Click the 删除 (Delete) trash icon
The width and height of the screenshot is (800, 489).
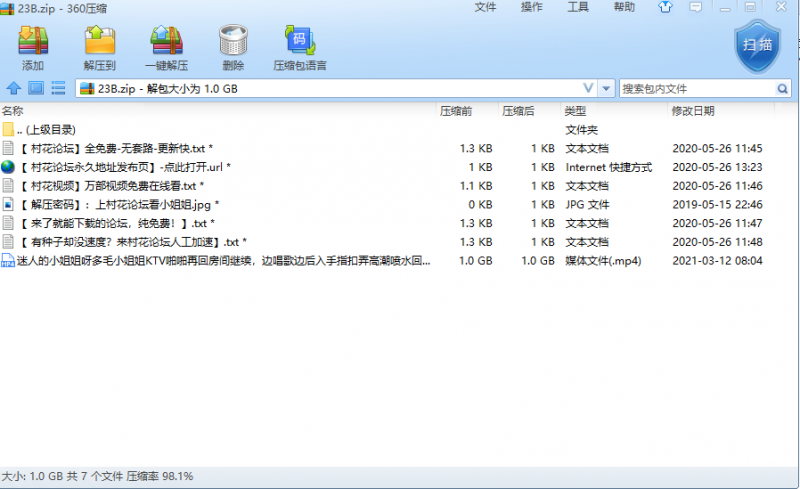tap(233, 46)
